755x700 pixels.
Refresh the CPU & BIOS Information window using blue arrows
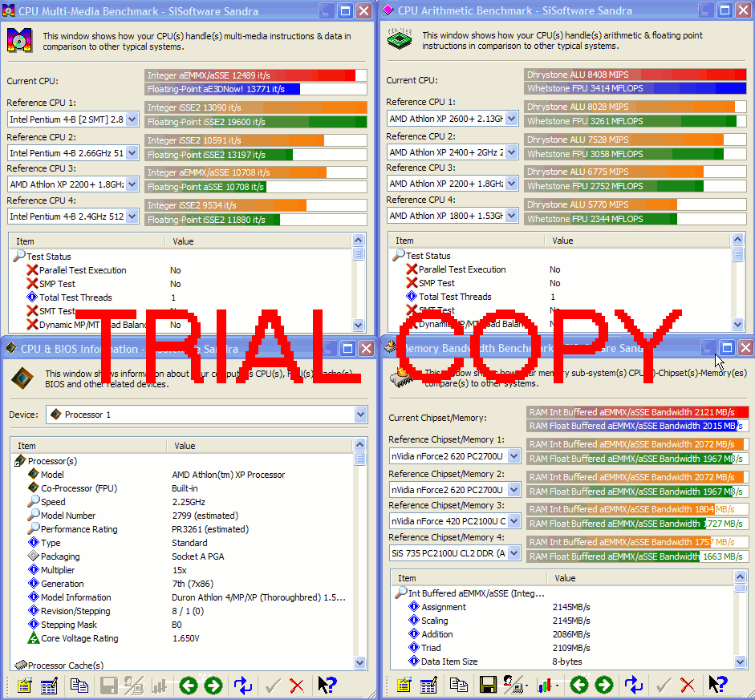pyautogui.click(x=242, y=685)
